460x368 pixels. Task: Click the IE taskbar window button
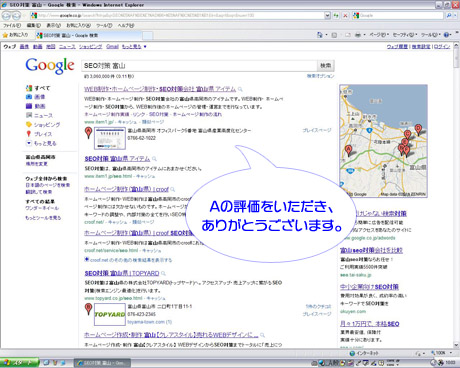[102, 363]
